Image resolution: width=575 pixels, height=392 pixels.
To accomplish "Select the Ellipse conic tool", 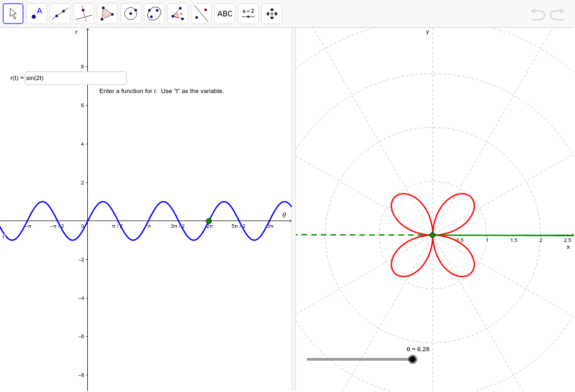I will pyautogui.click(x=154, y=14).
